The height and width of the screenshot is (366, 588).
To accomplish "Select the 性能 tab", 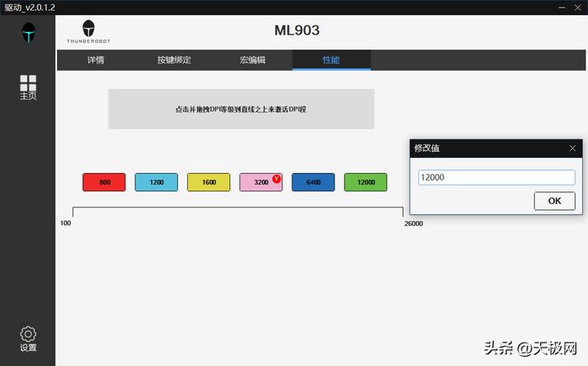I will [332, 60].
